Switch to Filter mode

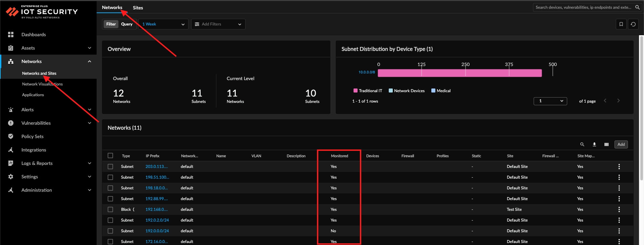click(111, 24)
